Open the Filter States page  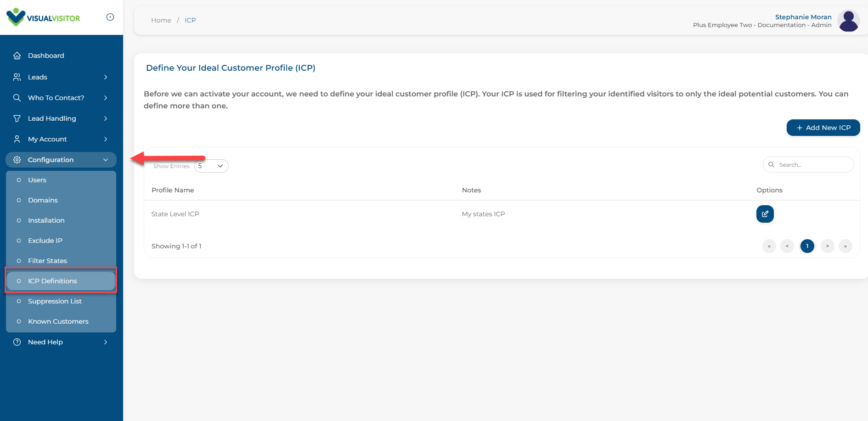(x=61, y=261)
